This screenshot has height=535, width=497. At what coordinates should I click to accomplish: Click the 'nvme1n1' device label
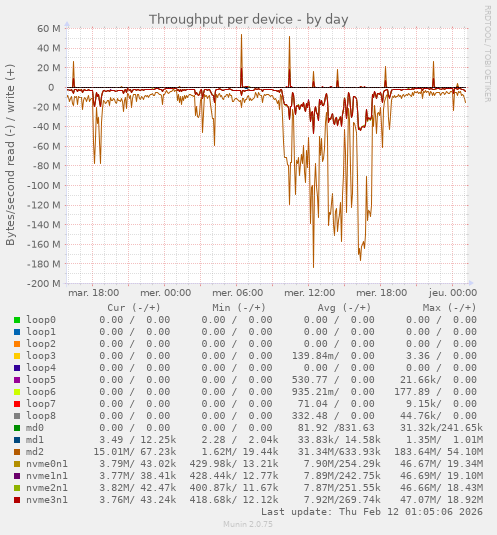[x=47, y=476]
